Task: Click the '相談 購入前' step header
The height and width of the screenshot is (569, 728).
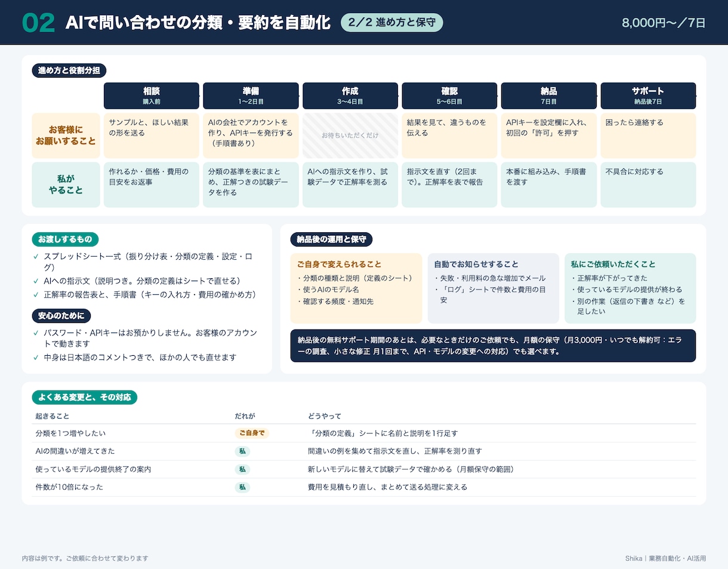Action: click(x=152, y=96)
